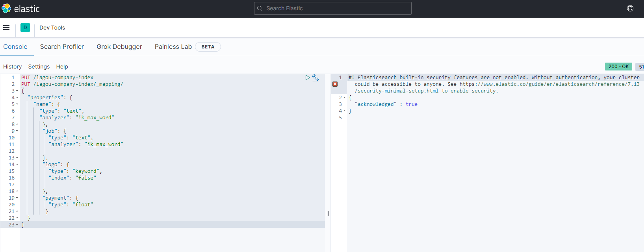The width and height of the screenshot is (644, 252).
Task: Toggle the fold marker at line 21
Action: point(17,211)
